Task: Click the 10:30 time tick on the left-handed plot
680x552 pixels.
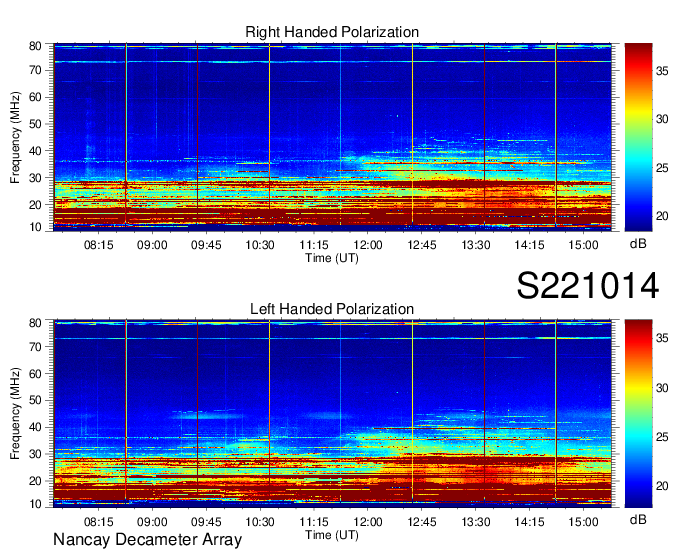Action: point(260,522)
